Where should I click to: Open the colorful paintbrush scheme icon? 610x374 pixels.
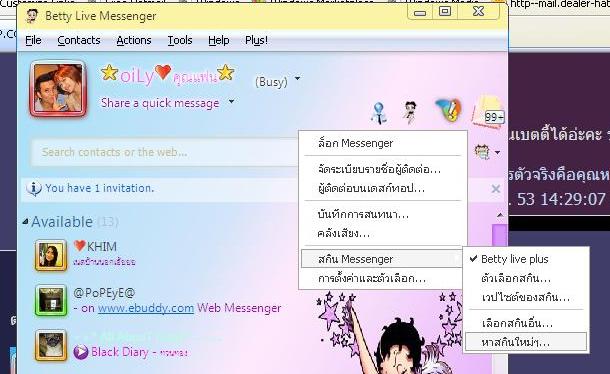pyautogui.click(x=448, y=110)
